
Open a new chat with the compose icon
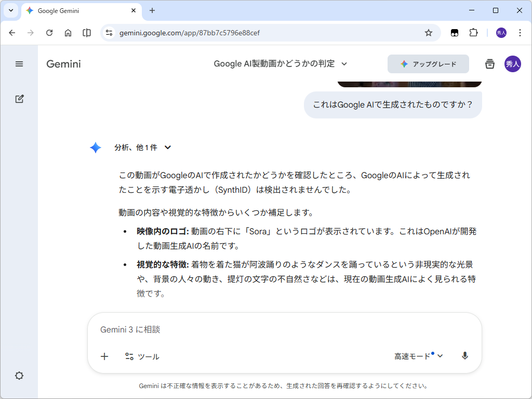pos(19,99)
